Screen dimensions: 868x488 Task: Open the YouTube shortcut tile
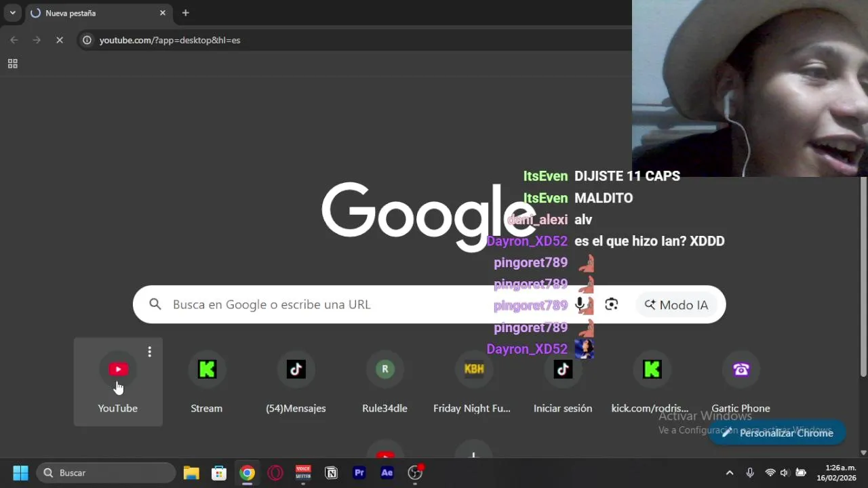coord(118,382)
